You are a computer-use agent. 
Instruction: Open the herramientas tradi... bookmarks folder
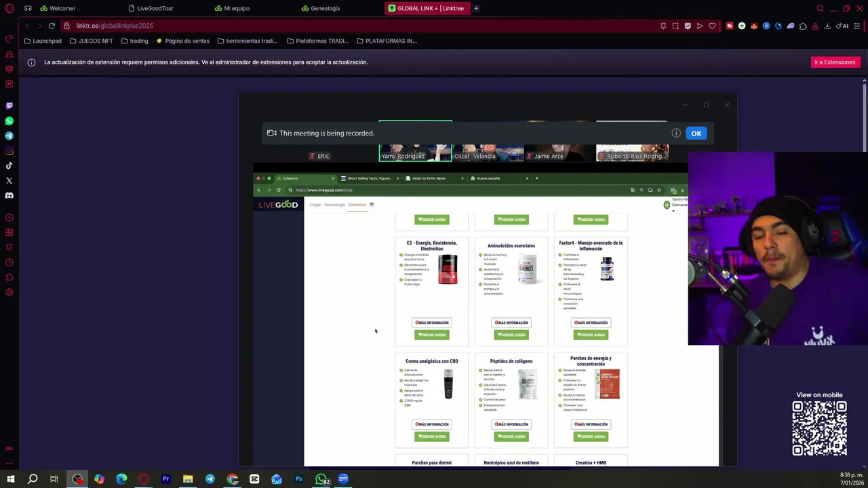248,41
